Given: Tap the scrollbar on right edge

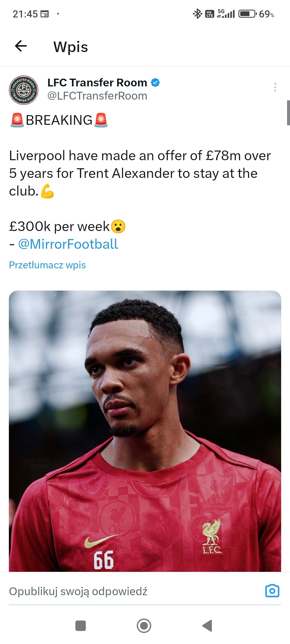Looking at the screenshot, I should coord(288,113).
